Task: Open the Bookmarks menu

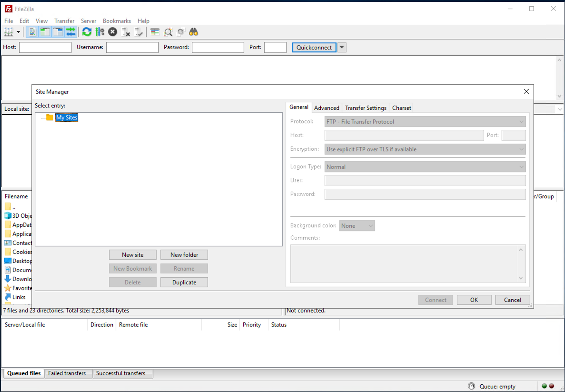Action: [x=117, y=21]
